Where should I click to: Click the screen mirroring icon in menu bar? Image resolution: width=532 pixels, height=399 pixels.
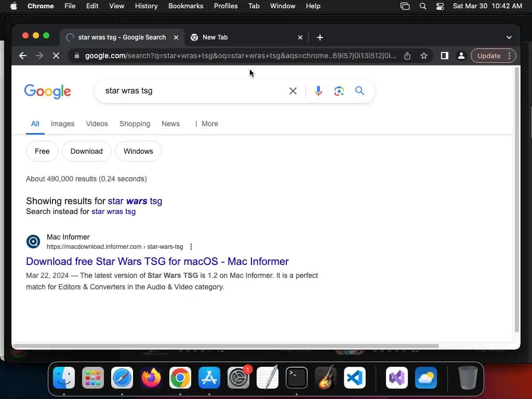405,6
